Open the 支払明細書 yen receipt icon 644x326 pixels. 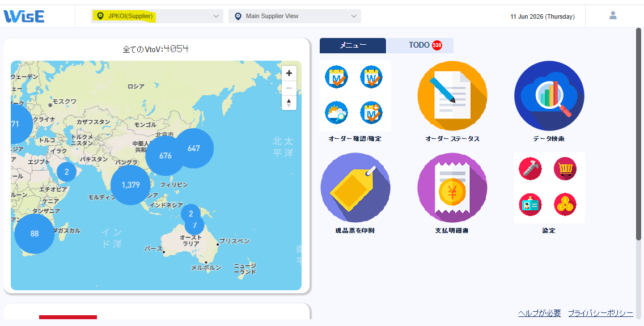452,188
